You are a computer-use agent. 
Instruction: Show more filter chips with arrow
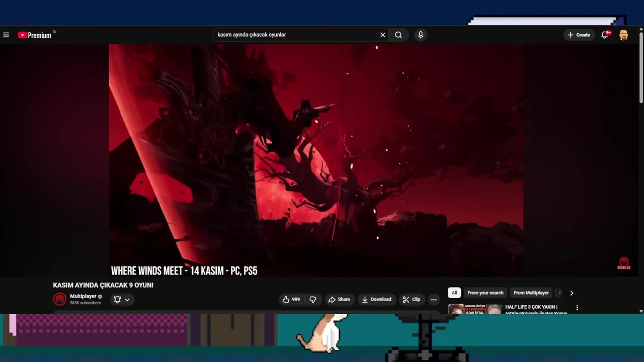[x=572, y=293]
